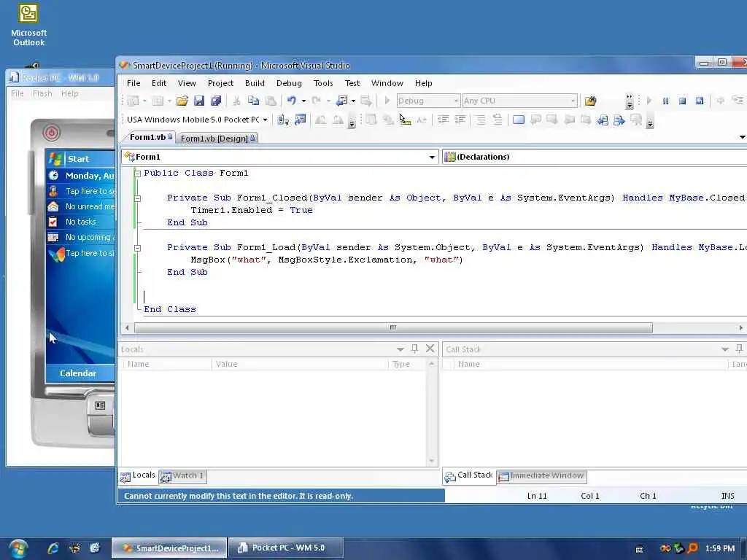Click the editor scroll-right arrow
Viewport: 747px width, 560px height.
740,327
